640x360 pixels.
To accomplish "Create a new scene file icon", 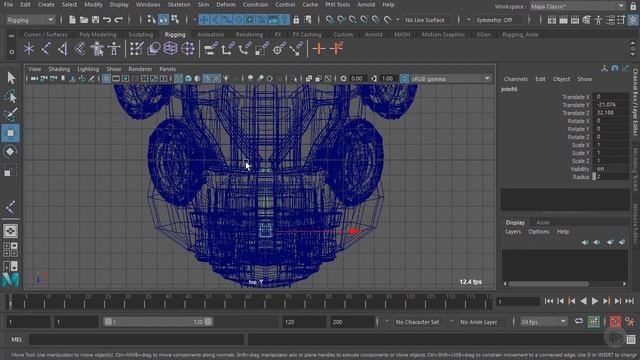I will click(x=72, y=20).
